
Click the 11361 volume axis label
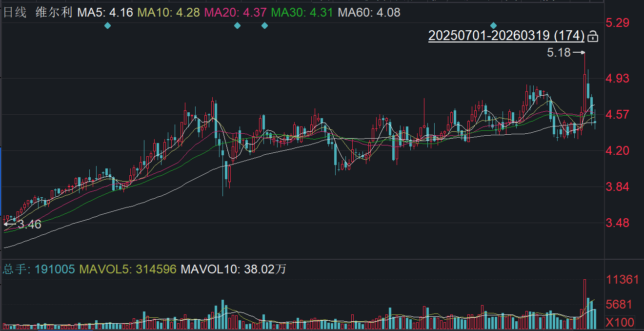[x=622, y=280]
